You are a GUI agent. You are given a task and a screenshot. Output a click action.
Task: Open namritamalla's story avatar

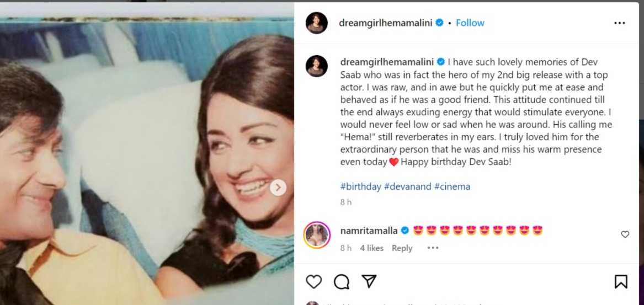coord(317,236)
